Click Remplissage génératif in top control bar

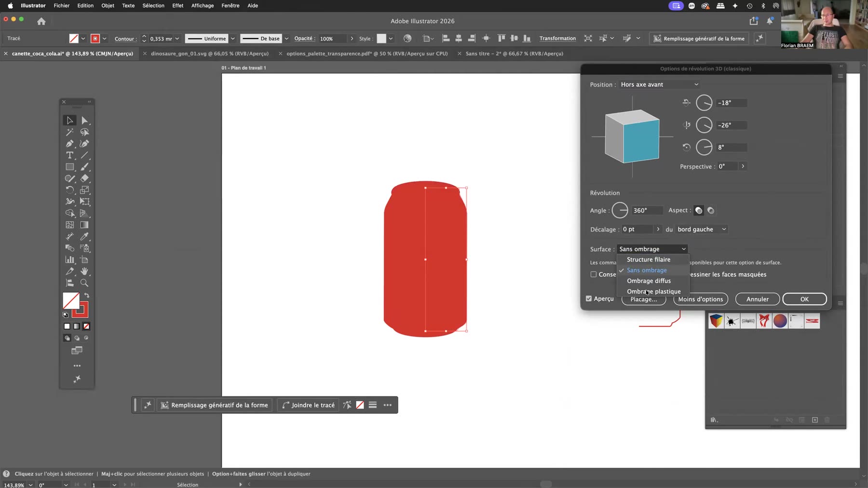tap(699, 39)
